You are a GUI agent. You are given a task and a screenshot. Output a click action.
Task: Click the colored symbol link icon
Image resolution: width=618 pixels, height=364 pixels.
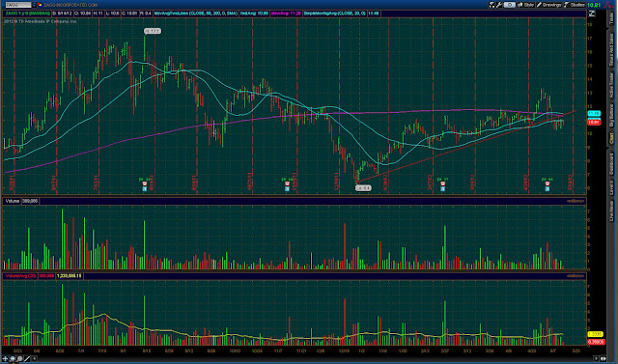(x=40, y=5)
